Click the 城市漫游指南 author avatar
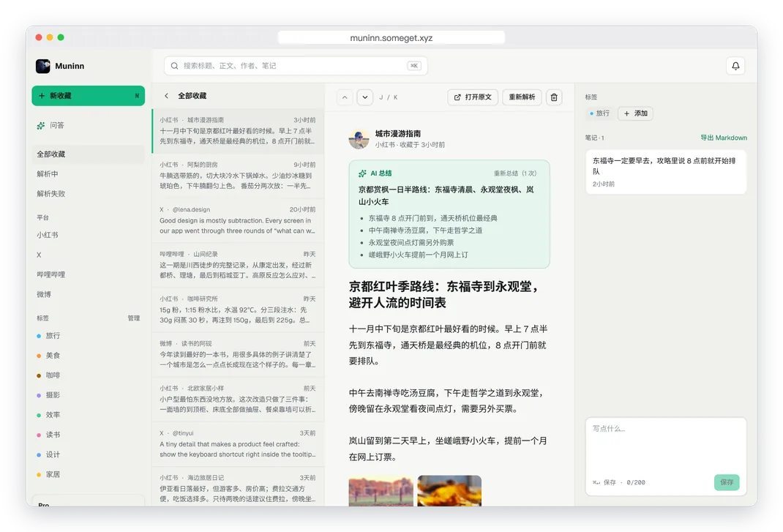 [x=359, y=139]
